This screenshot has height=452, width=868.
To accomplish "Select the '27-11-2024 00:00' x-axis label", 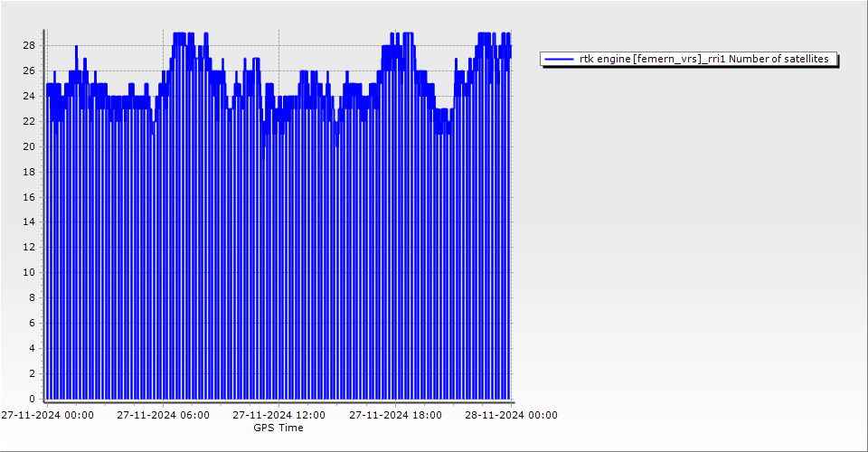I will (47, 415).
